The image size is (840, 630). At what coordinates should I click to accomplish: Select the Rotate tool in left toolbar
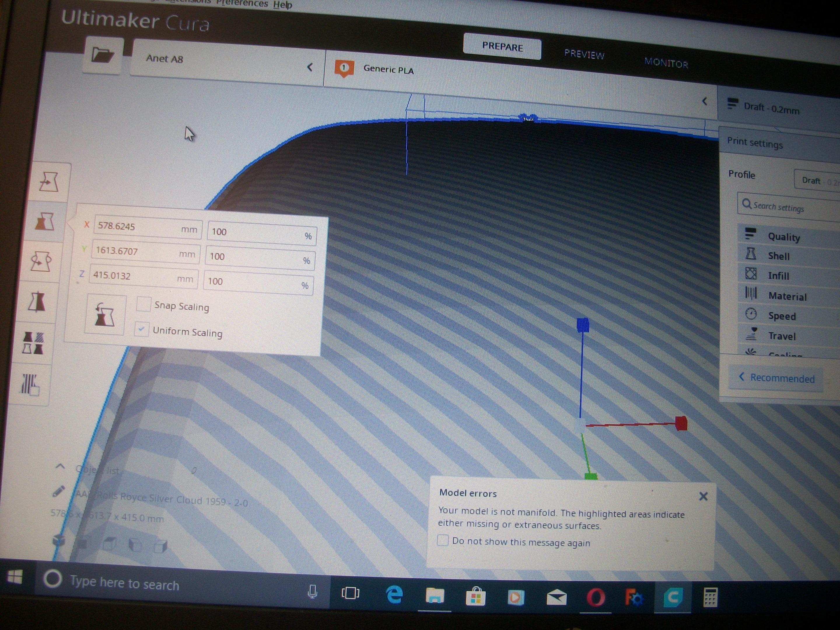click(41, 262)
